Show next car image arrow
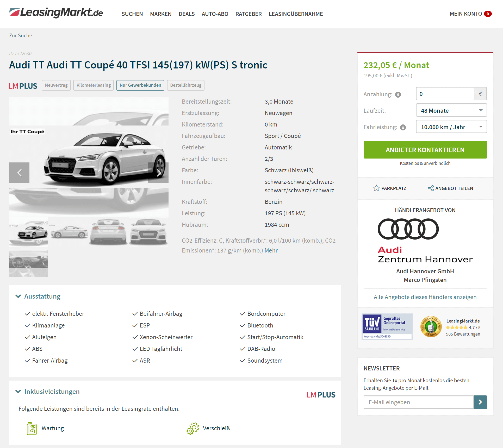 point(158,173)
